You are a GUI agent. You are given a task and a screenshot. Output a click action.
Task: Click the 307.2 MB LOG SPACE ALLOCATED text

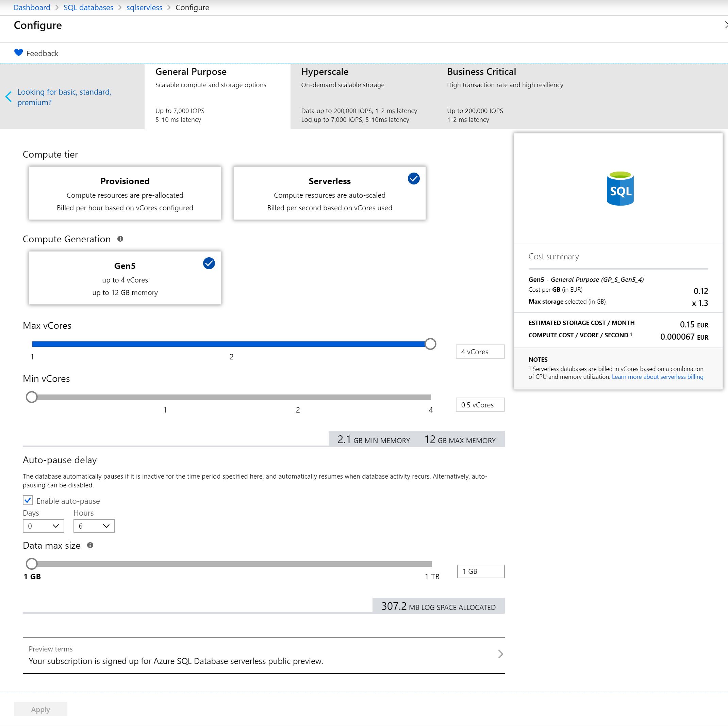pyautogui.click(x=439, y=606)
